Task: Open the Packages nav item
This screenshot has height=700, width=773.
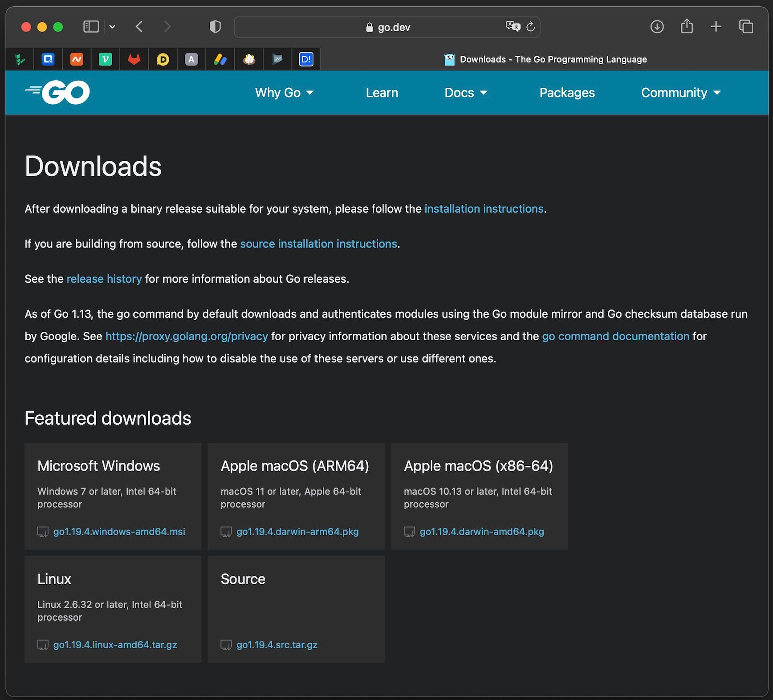Action: click(x=567, y=93)
